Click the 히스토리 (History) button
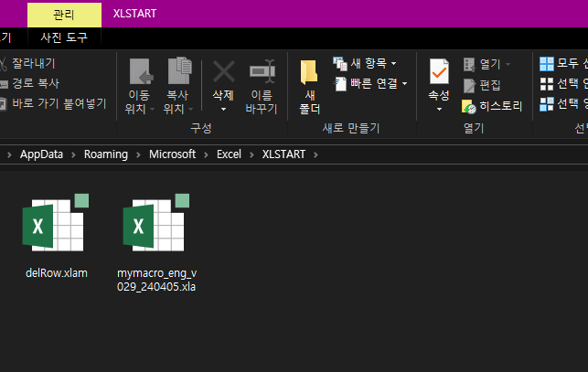This screenshot has height=372, width=588. [x=492, y=106]
